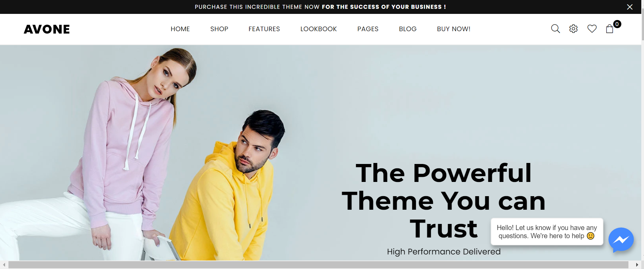Click the horizontal scrollbar right arrow
644x269 pixels.
point(637,265)
